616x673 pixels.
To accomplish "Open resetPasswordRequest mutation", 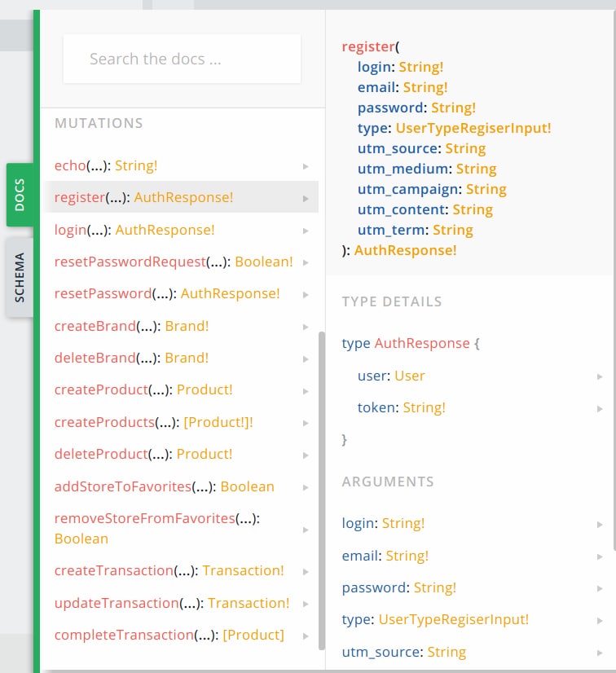I will [x=174, y=262].
